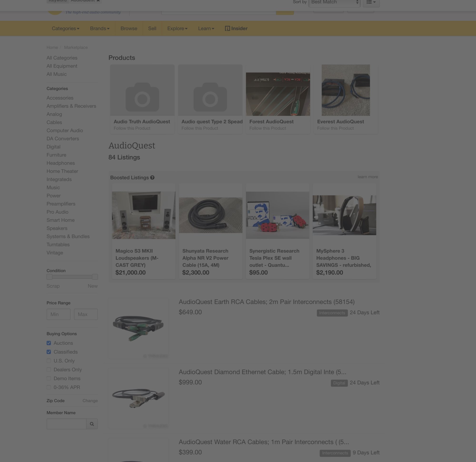Open the Brands dropdown menu
The width and height of the screenshot is (476, 462).
pos(99,28)
